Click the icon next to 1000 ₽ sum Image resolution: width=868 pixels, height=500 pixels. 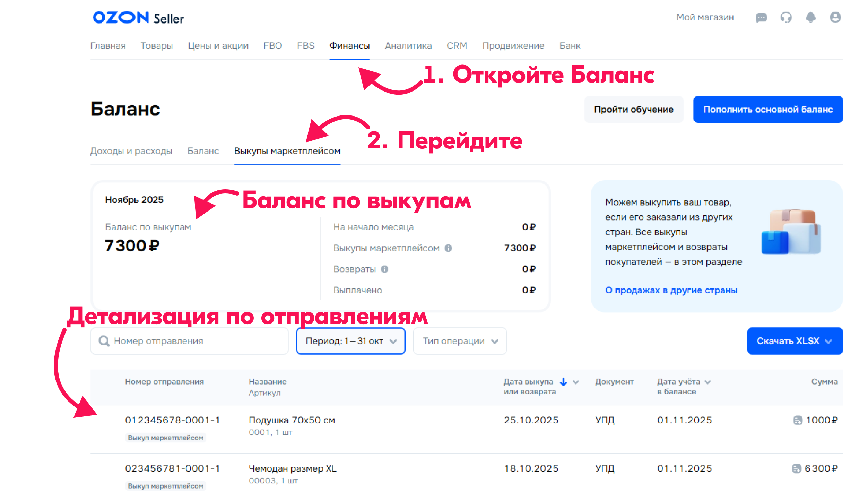tap(798, 420)
